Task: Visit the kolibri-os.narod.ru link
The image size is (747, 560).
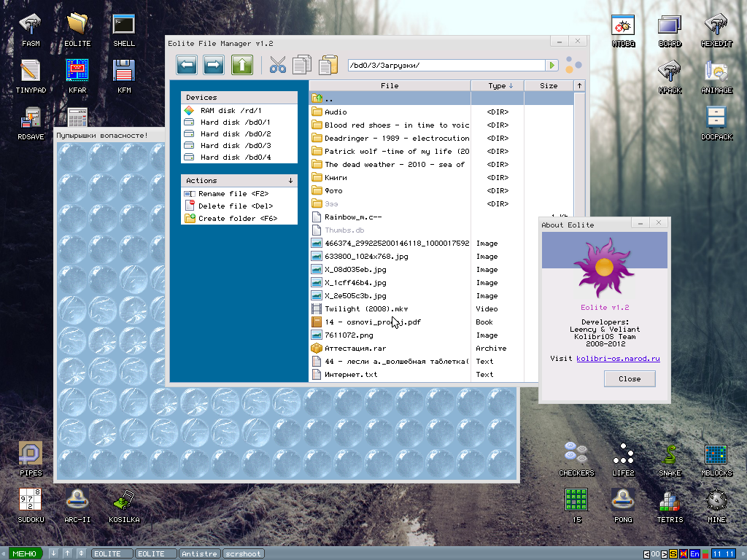Action: click(x=618, y=359)
